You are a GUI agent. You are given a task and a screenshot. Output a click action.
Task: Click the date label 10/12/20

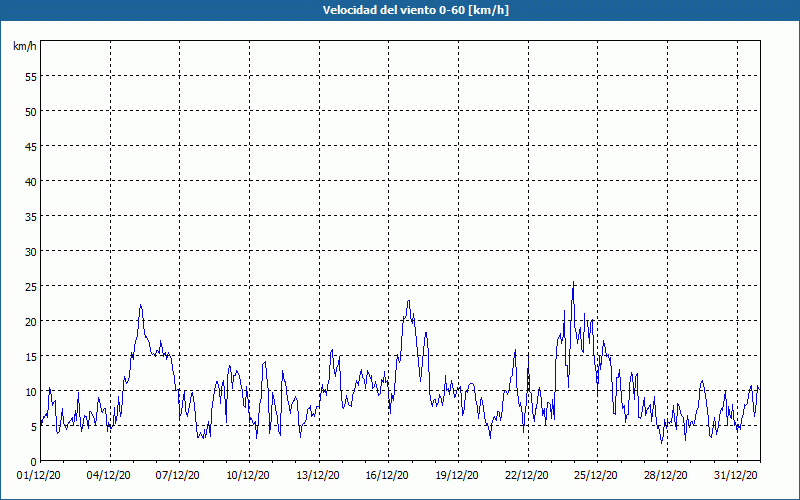[x=248, y=476]
